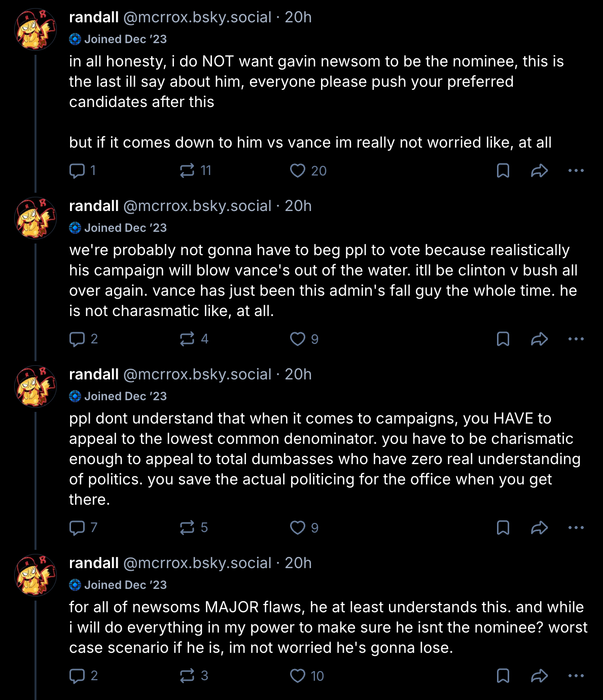Share the 'newsoms MAJOR flaws' post

tap(539, 676)
